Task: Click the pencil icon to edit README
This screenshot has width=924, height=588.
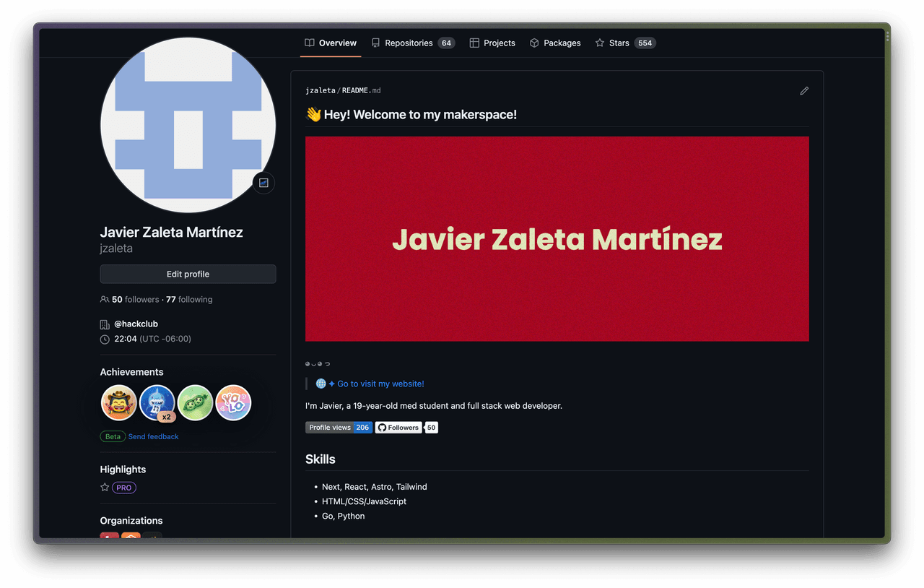Action: click(x=804, y=91)
